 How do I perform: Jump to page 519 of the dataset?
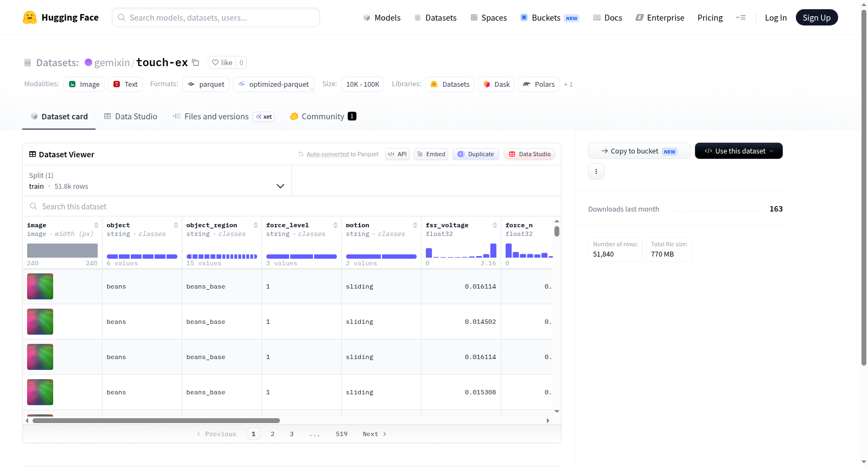[341, 434]
